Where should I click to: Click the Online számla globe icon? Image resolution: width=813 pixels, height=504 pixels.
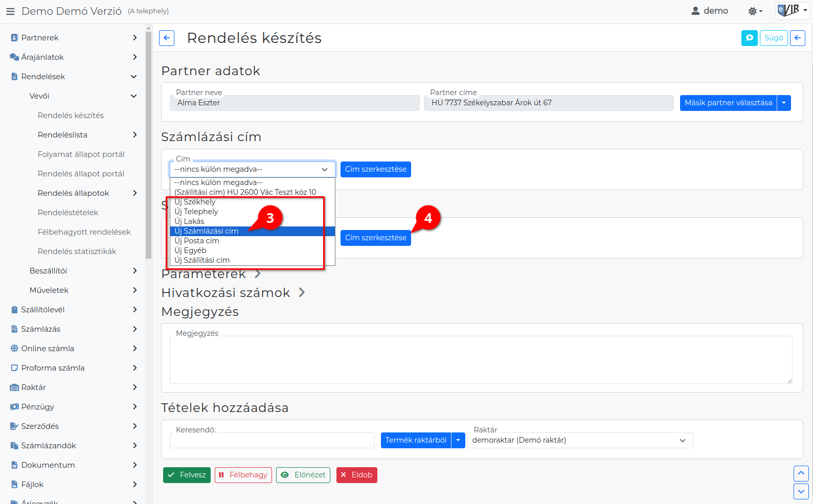coord(14,349)
